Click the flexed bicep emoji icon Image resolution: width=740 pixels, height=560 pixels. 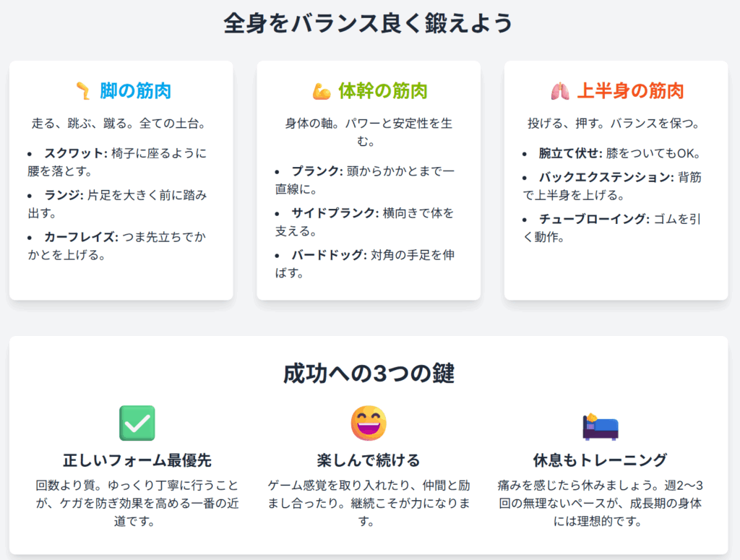click(x=321, y=91)
